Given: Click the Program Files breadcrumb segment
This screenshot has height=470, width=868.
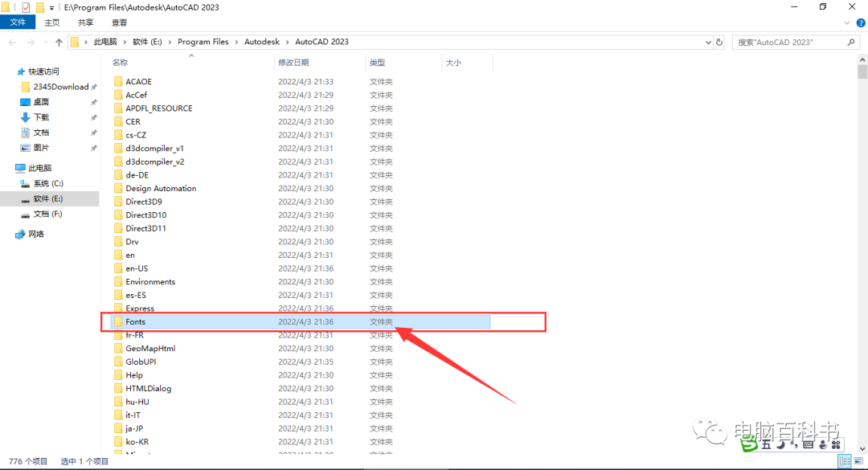Looking at the screenshot, I should tap(203, 42).
